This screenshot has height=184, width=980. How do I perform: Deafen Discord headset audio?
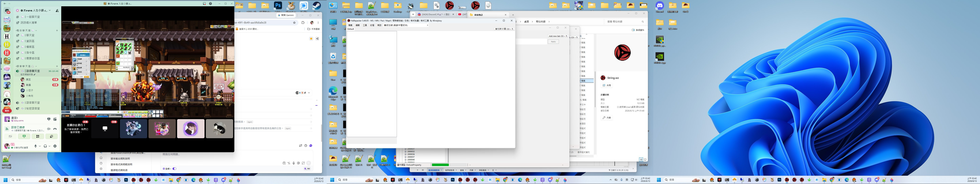(x=45, y=146)
